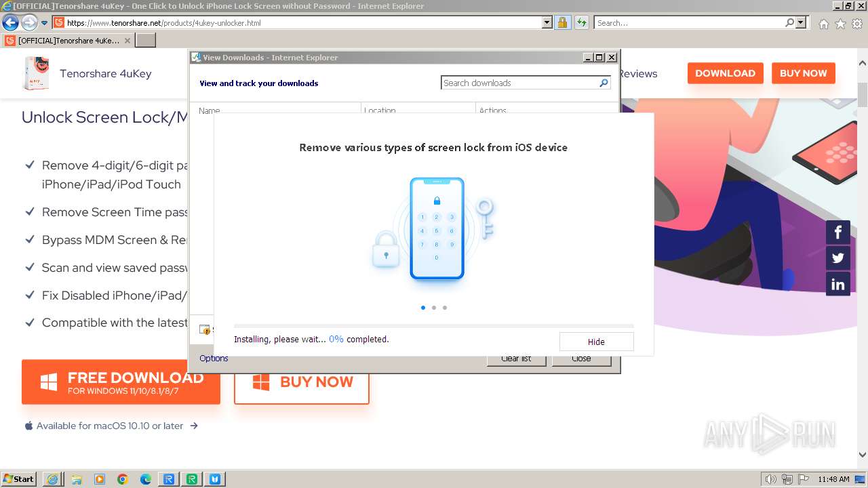Click FREE DOWNLOAD for Windows button
868x488 pixels.
[121, 382]
